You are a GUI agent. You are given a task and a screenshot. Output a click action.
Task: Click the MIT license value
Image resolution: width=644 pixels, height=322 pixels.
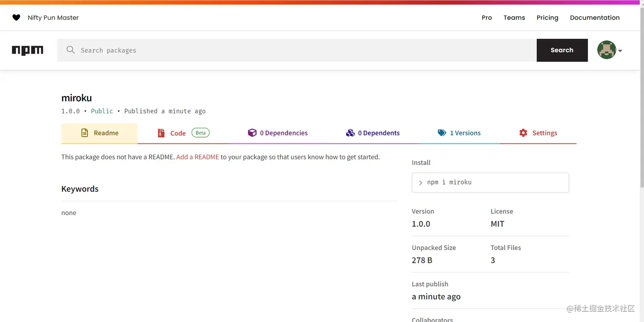[497, 224]
